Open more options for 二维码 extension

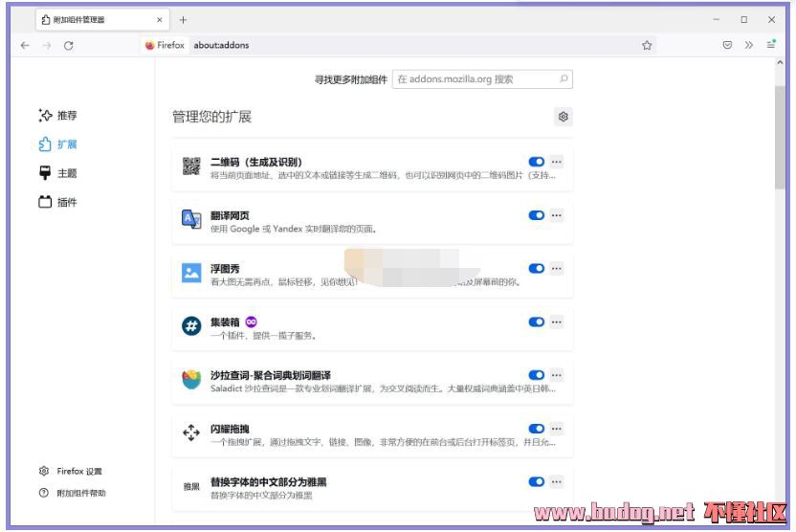coord(557,162)
